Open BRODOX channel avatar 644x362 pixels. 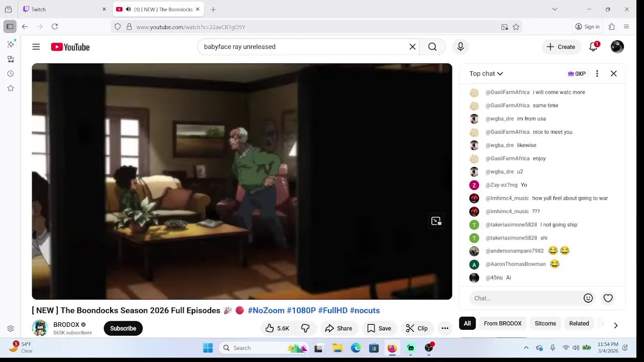(40, 328)
